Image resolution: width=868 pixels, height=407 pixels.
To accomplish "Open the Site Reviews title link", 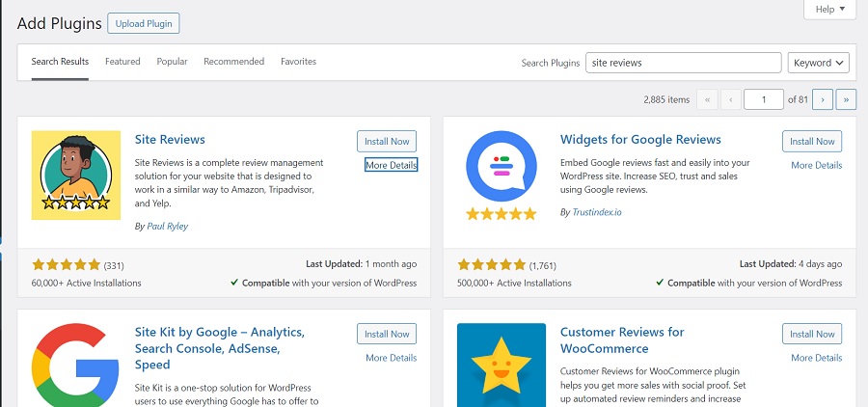I will click(x=170, y=139).
